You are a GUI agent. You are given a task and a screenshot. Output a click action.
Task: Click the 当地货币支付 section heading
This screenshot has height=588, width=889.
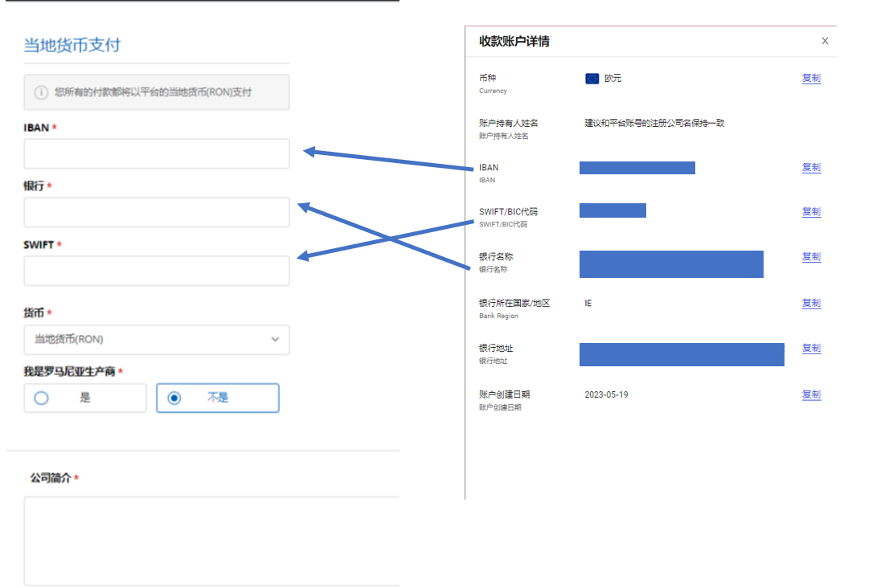(x=72, y=45)
